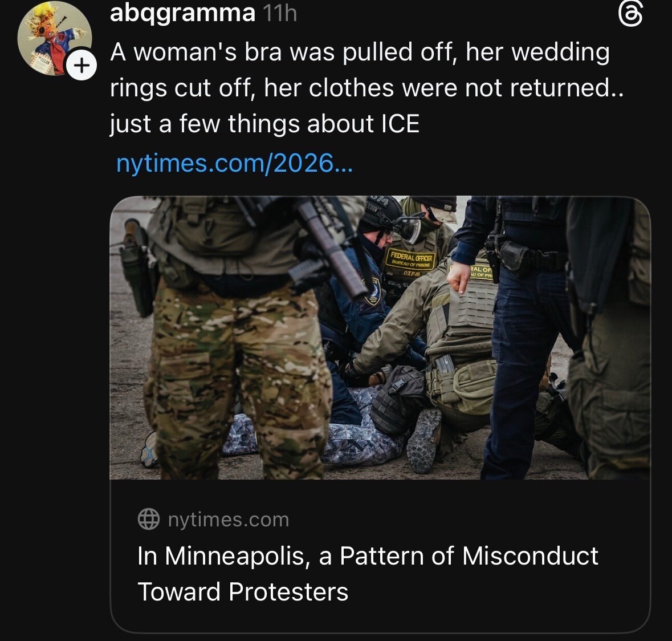Open the article preview photo

pyautogui.click(x=380, y=338)
